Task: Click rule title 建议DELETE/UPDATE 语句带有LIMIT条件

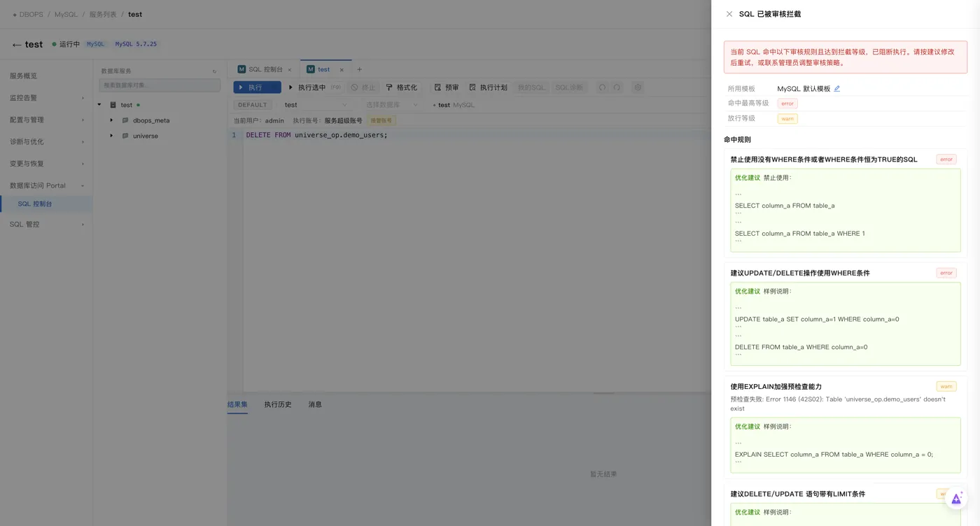Action: click(x=798, y=494)
